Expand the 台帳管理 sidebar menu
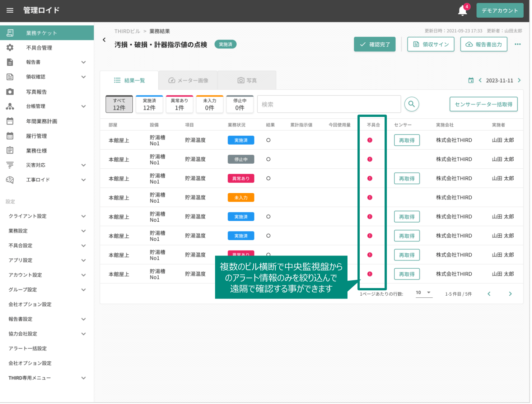The height and width of the screenshot is (404, 532). [x=84, y=106]
